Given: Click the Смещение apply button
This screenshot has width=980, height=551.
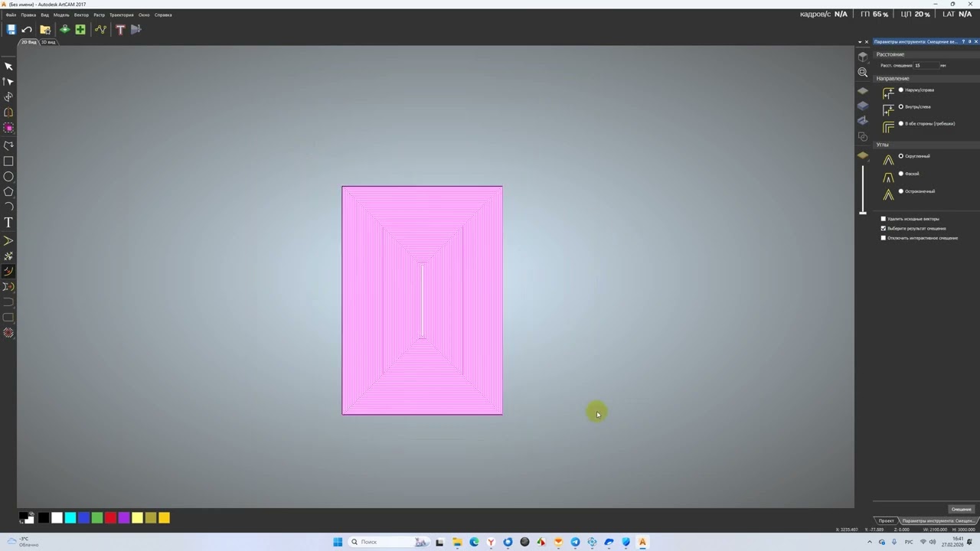Looking at the screenshot, I should coord(961,509).
